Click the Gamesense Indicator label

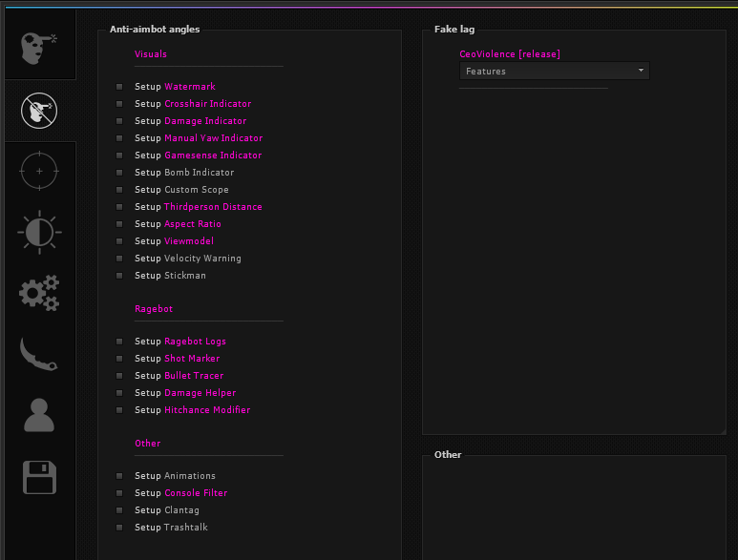pos(213,156)
